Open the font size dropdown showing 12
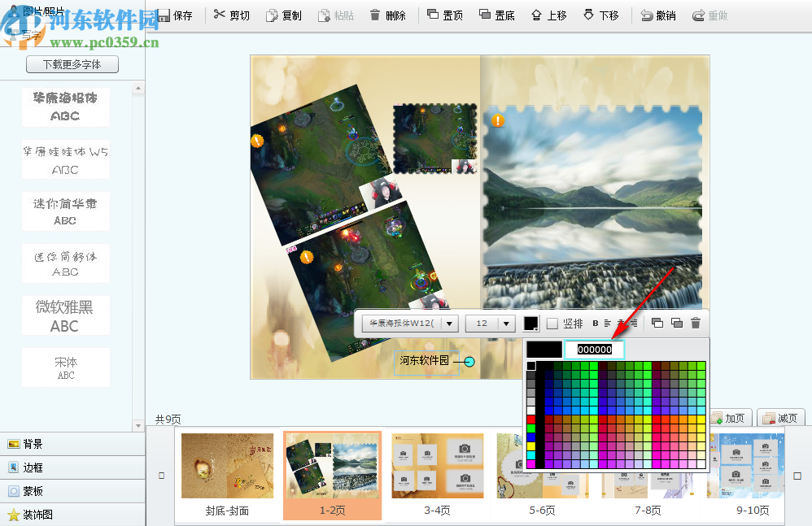 (491, 323)
